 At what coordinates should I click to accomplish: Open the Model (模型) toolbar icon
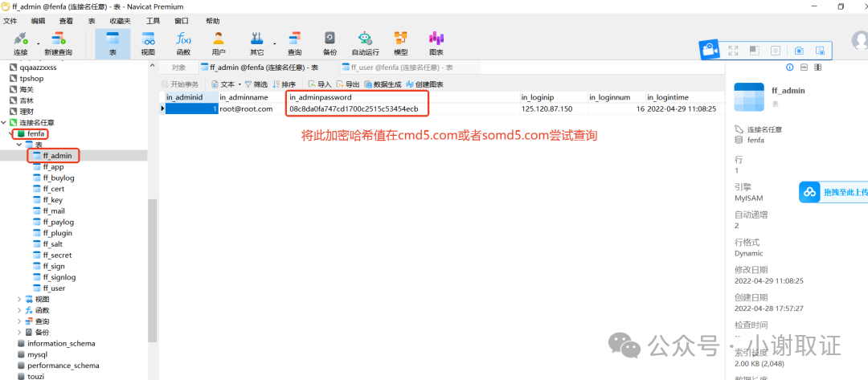pos(401,43)
